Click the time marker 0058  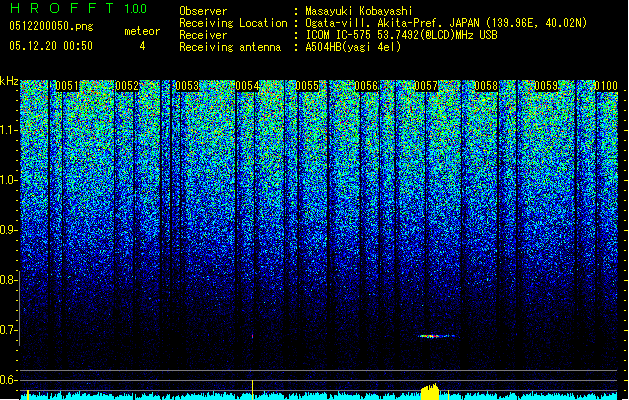pyautogui.click(x=486, y=86)
